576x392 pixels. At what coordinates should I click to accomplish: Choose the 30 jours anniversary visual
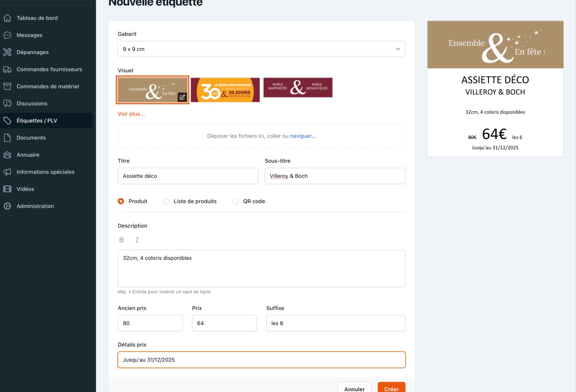[x=225, y=90]
